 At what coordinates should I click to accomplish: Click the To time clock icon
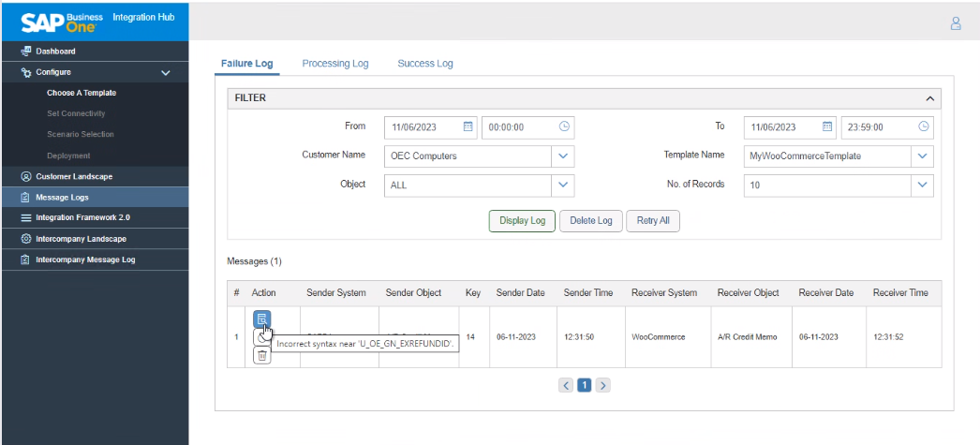coord(924,126)
